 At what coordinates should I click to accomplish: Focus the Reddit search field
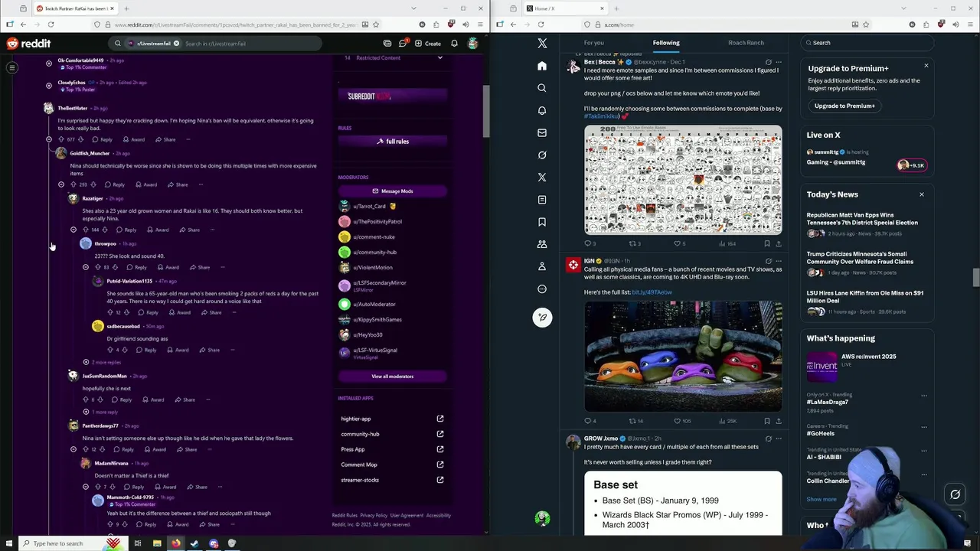(249, 44)
